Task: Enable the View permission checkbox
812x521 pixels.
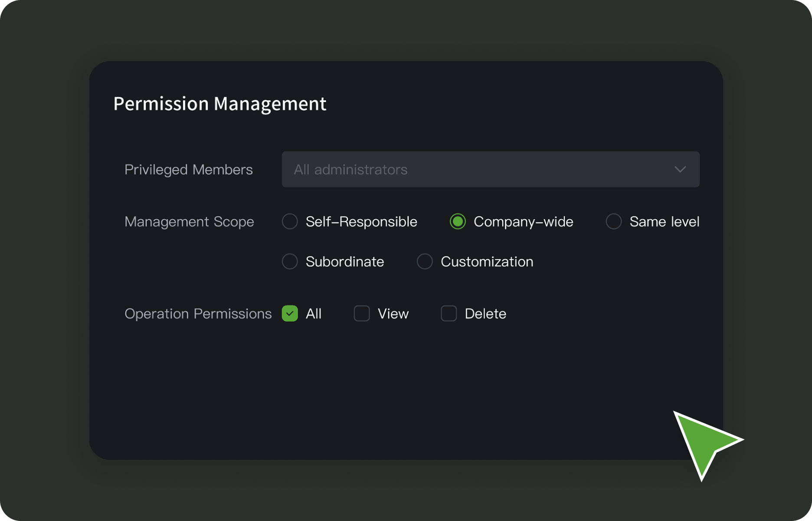Action: tap(362, 313)
